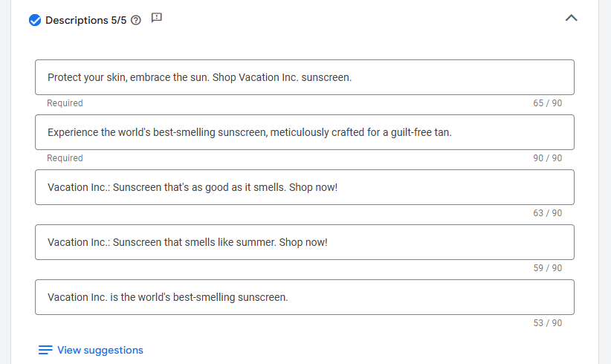
Task: Click the 'Vacation Inc. is the world's' field
Action: point(304,297)
